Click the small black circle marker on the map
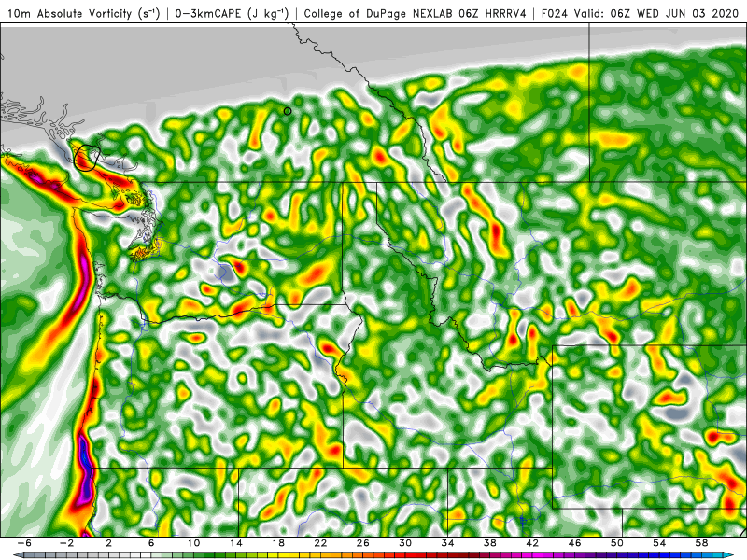Screen dimensions: 747x560 point(288,111)
